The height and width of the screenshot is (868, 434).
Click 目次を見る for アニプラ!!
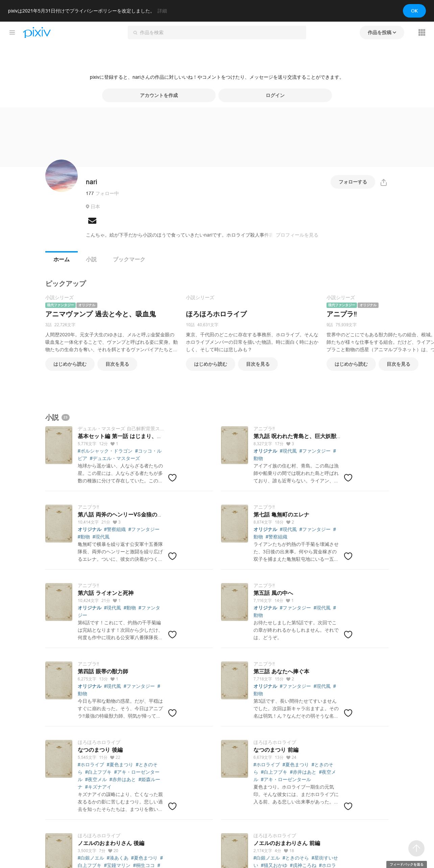coord(399,364)
